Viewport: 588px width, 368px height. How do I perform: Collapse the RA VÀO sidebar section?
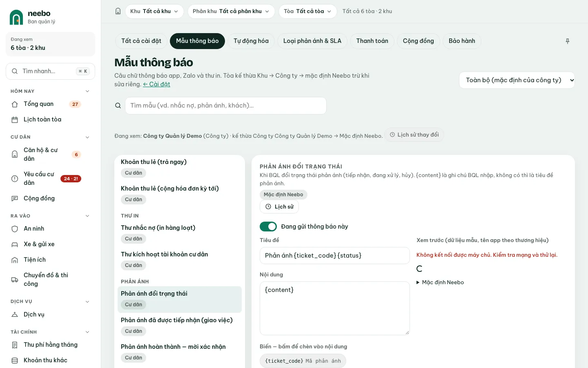87,216
